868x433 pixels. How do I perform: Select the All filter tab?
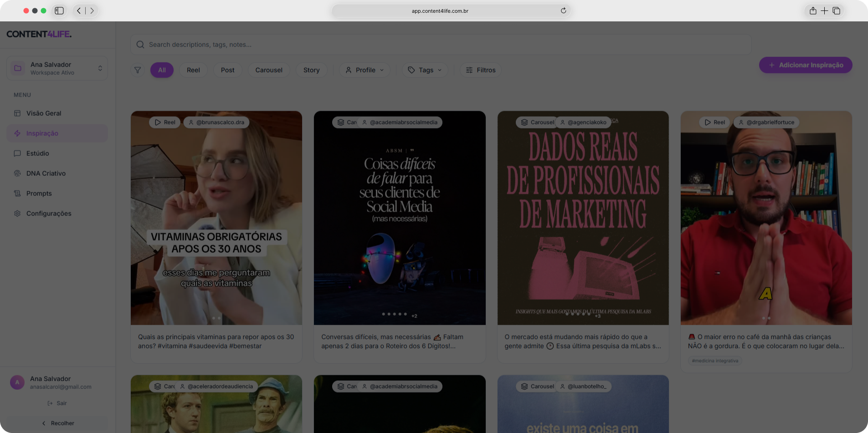(x=162, y=70)
